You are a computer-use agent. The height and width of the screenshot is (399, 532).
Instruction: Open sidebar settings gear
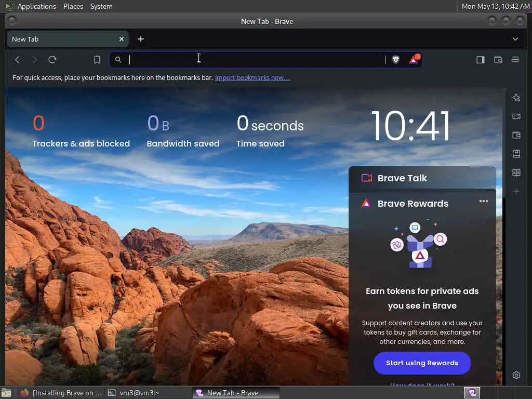tap(516, 375)
